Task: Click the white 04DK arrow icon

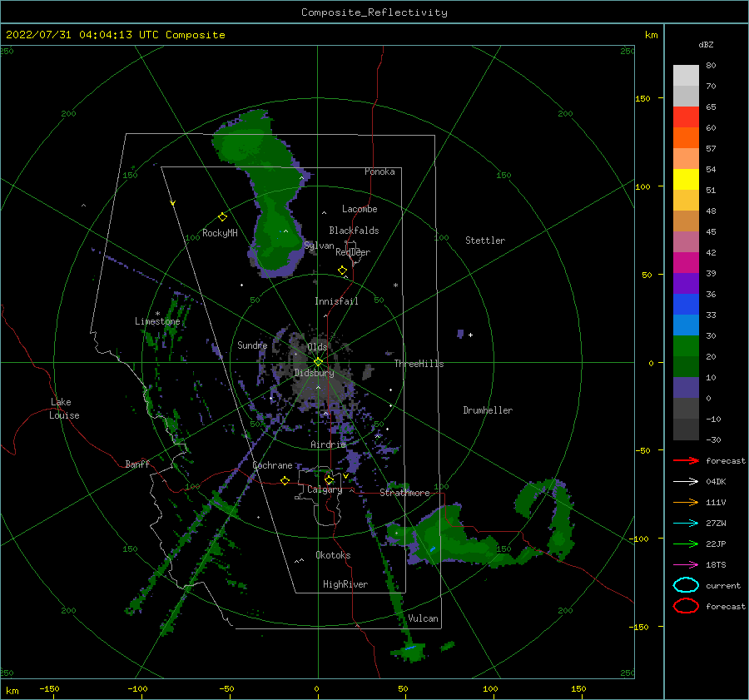Action: point(686,482)
